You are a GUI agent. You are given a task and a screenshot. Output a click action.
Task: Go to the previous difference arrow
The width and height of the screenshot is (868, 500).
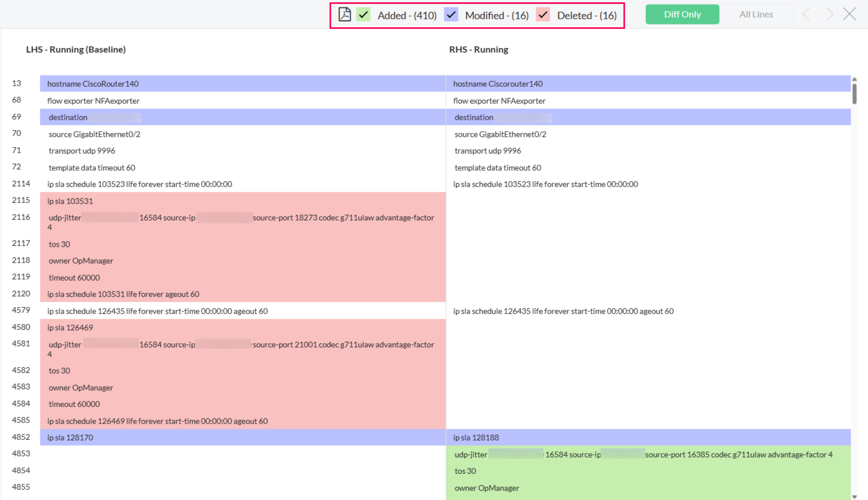(806, 14)
